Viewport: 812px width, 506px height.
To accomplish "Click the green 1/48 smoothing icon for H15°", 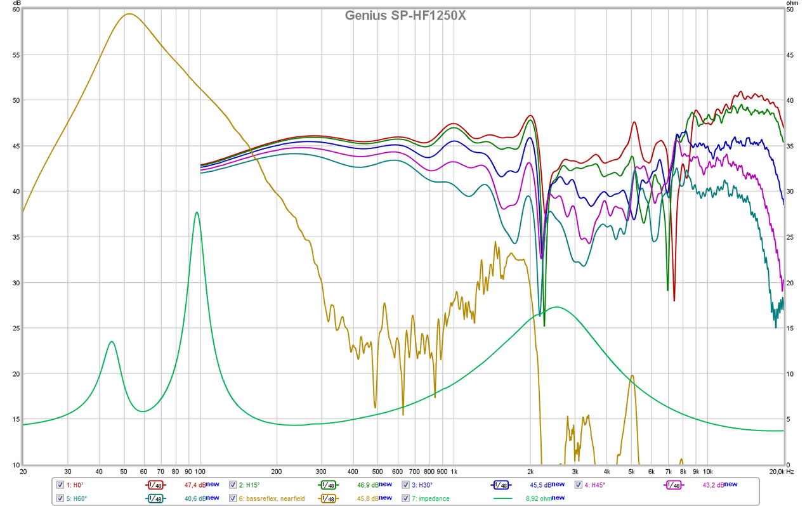I will (x=329, y=485).
